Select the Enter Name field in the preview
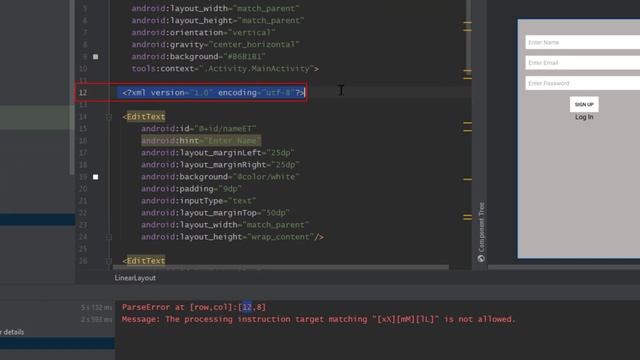Image resolution: width=640 pixels, height=360 pixels. tap(582, 42)
